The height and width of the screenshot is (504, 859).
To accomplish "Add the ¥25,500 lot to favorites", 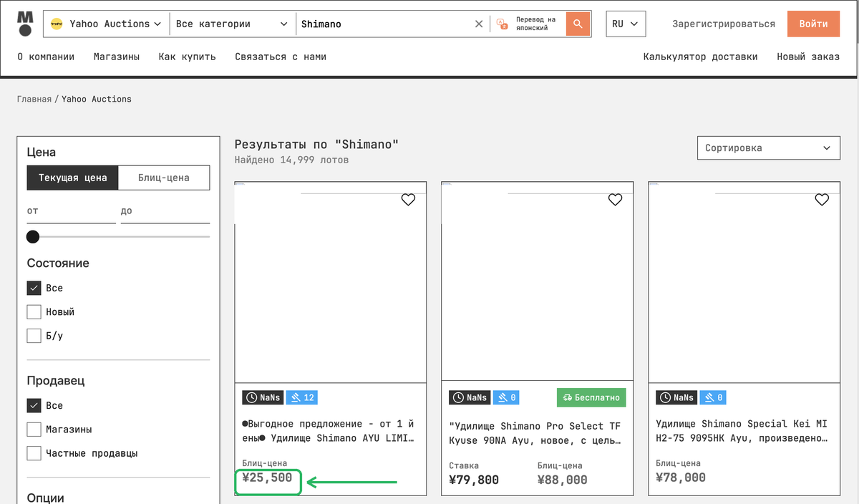I will [x=408, y=200].
